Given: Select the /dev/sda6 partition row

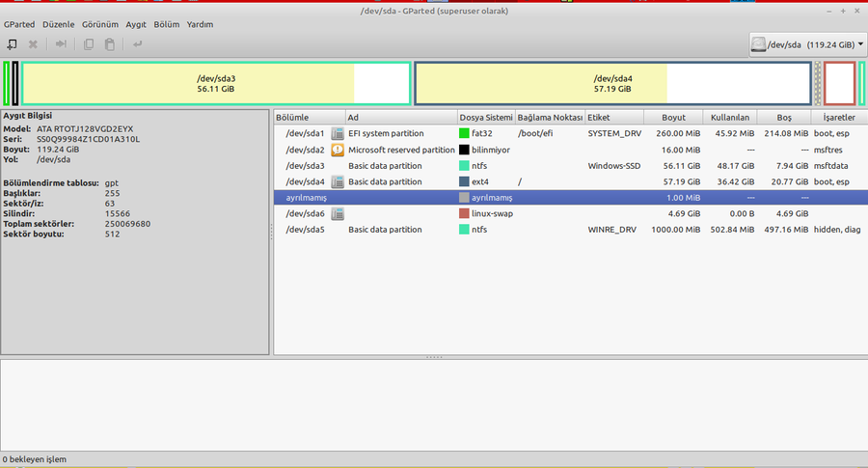Looking at the screenshot, I should coord(571,213).
